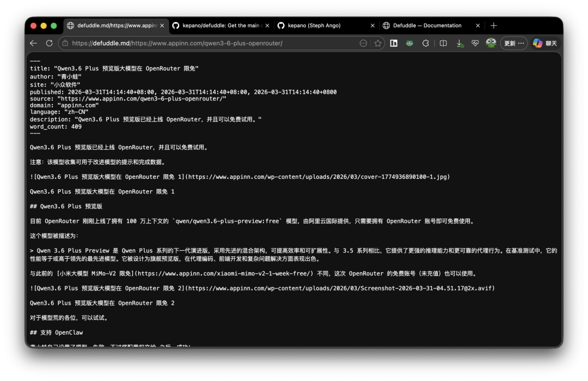Show the Downloads panel

click(x=460, y=44)
